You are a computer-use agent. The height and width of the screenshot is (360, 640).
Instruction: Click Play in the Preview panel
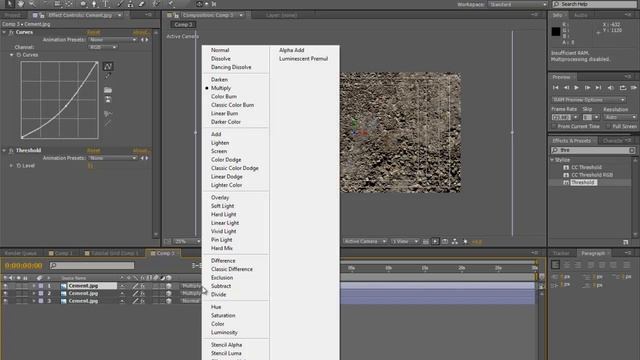tap(576, 88)
